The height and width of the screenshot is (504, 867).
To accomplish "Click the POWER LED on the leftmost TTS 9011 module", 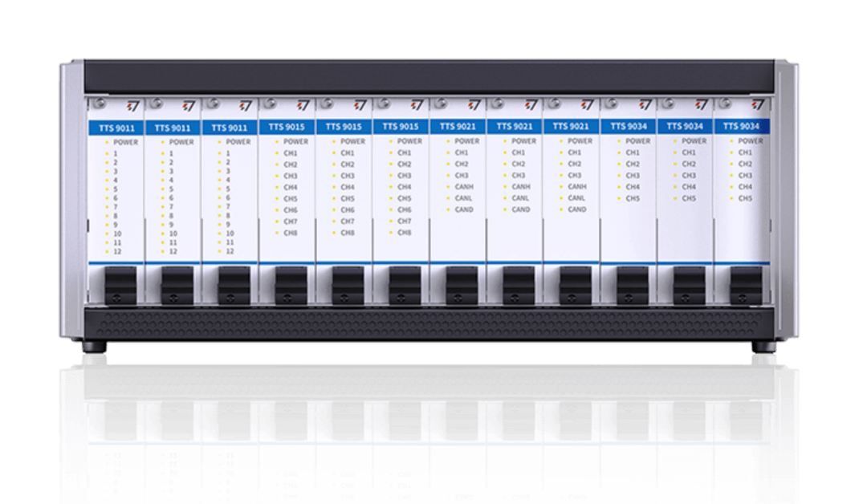I will click(x=106, y=142).
